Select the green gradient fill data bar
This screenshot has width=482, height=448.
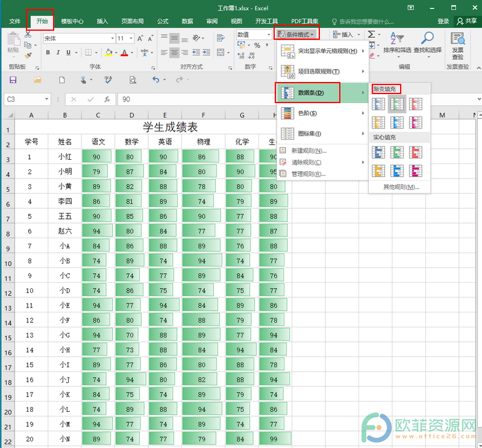point(397,104)
